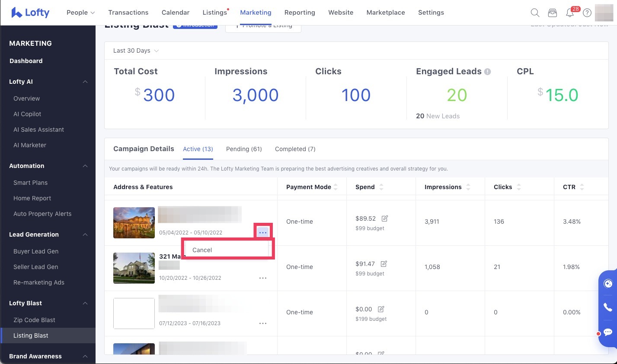Open ellipsis menu on the 321 Main row

(x=263, y=278)
